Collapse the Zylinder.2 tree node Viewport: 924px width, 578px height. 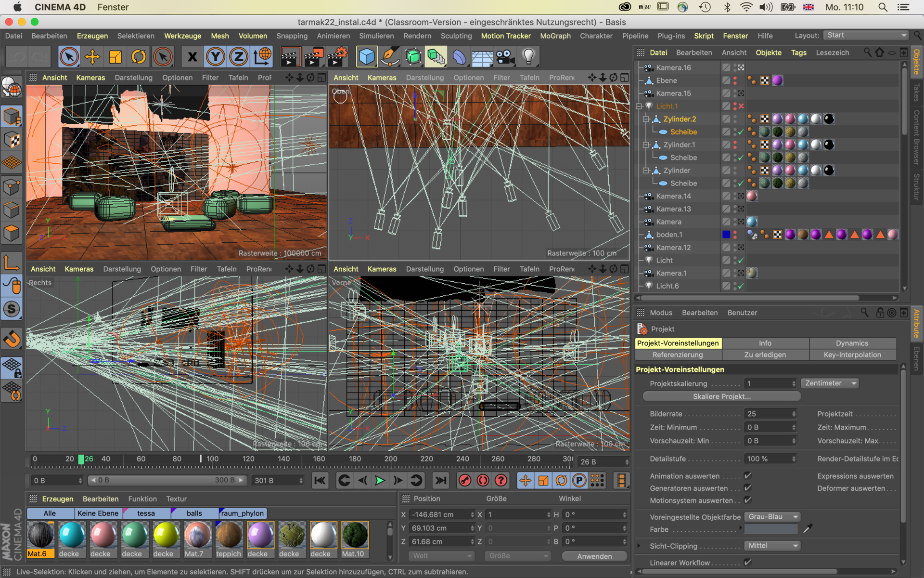(x=646, y=119)
